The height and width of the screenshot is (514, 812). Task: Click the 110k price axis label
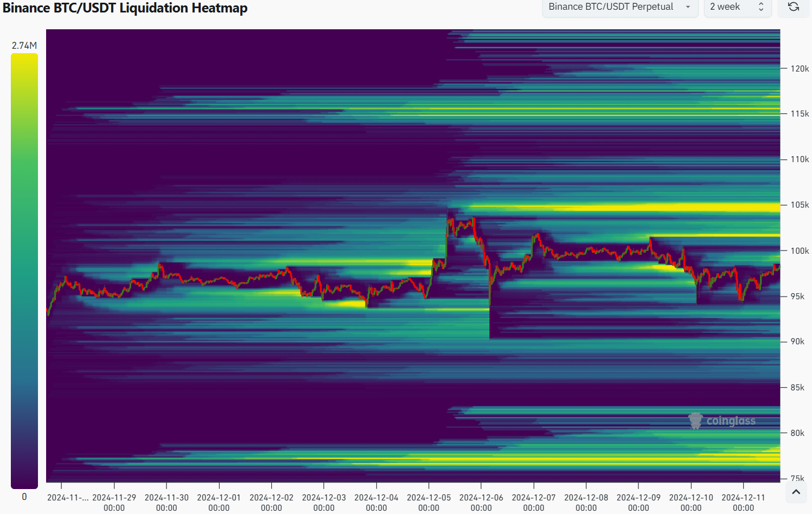point(800,159)
